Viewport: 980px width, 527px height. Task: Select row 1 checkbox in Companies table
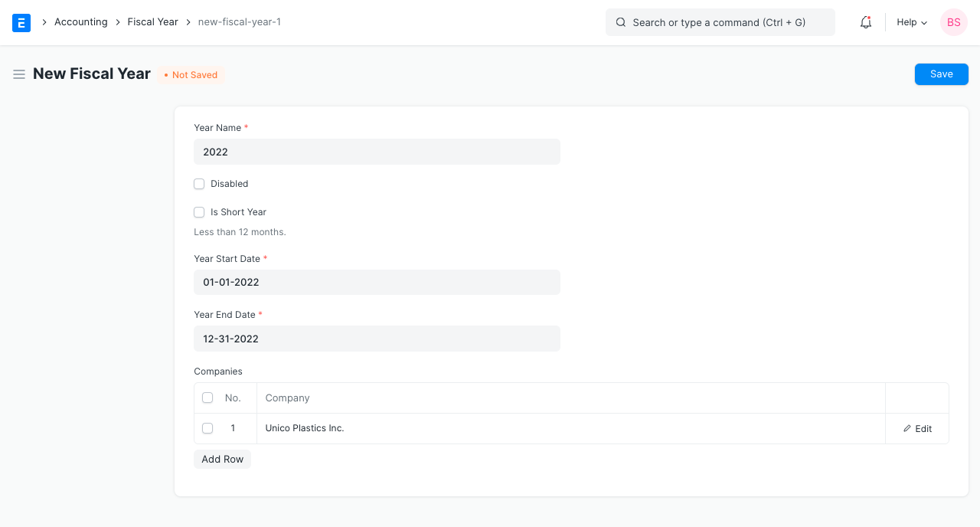[x=207, y=428]
